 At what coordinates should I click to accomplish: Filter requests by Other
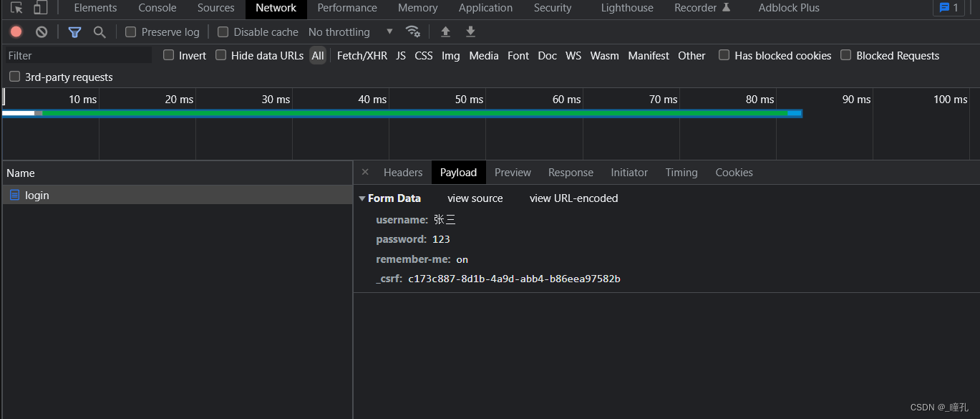click(x=692, y=55)
